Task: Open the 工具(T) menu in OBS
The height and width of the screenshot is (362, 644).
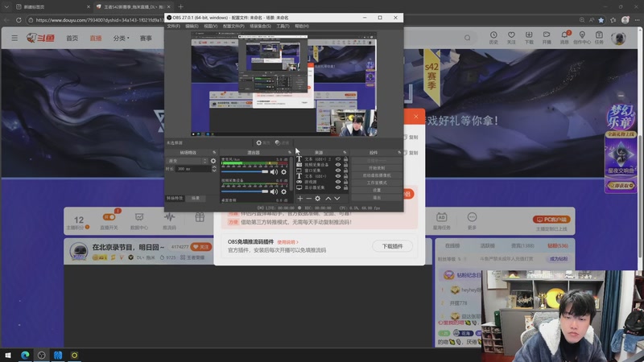Action: 283,26
